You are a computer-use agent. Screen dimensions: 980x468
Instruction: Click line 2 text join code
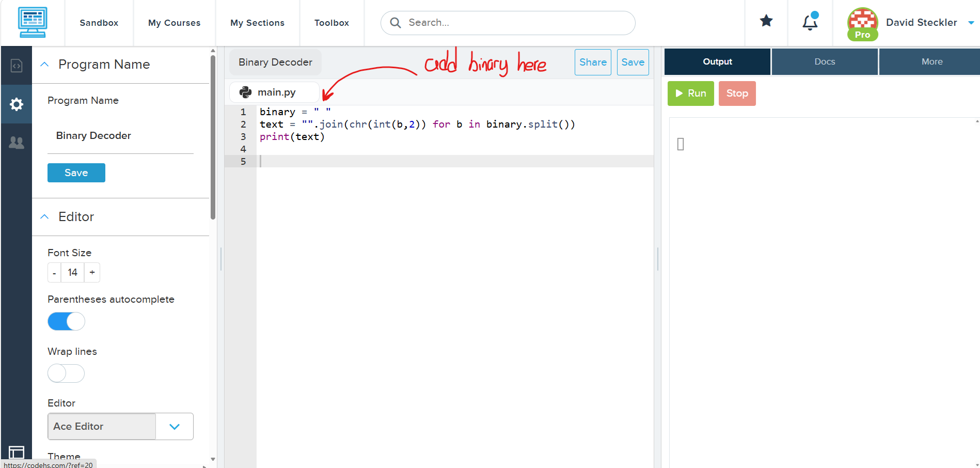coord(417,124)
